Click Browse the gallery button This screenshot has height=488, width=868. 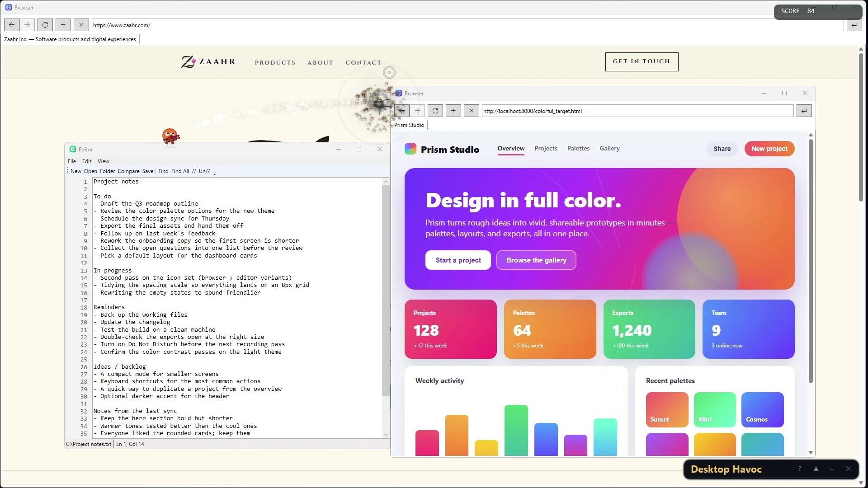(536, 260)
